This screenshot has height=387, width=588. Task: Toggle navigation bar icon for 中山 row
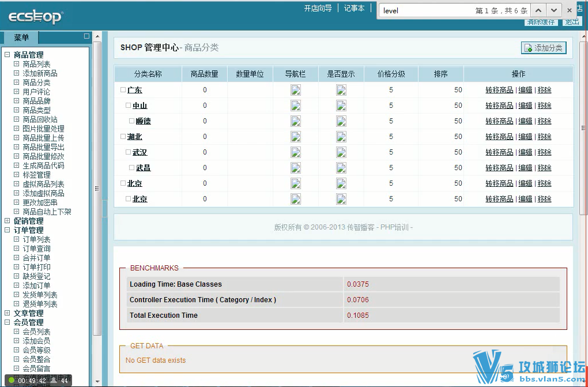click(x=296, y=106)
